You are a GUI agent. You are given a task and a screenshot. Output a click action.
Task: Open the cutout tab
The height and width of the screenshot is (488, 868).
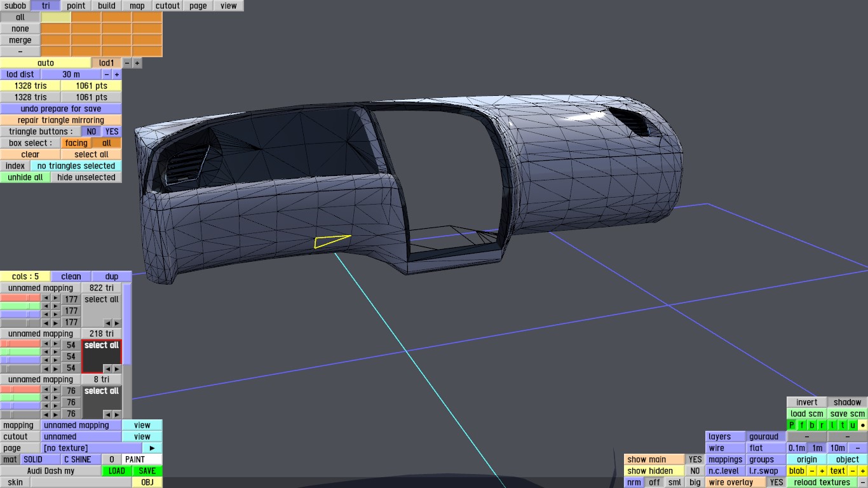[x=168, y=6]
